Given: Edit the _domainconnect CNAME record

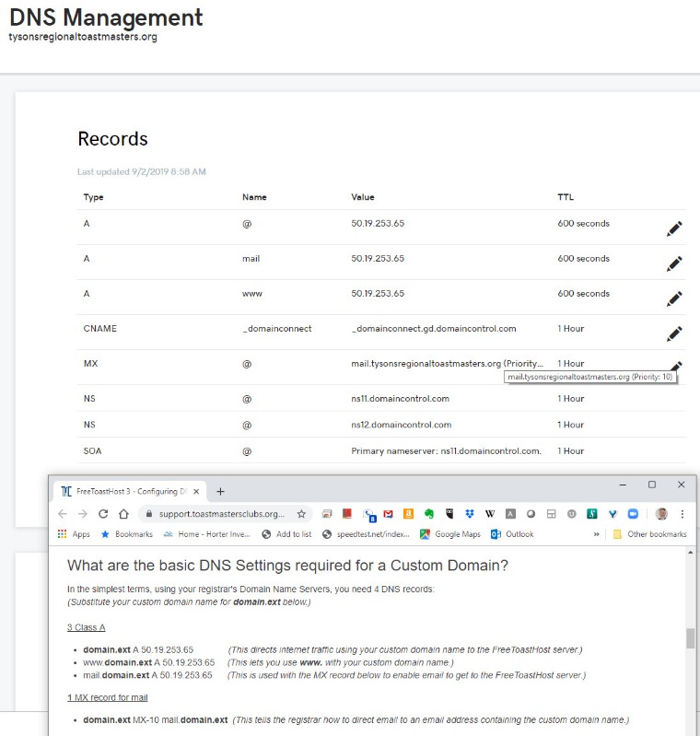Looking at the screenshot, I should pos(674,333).
